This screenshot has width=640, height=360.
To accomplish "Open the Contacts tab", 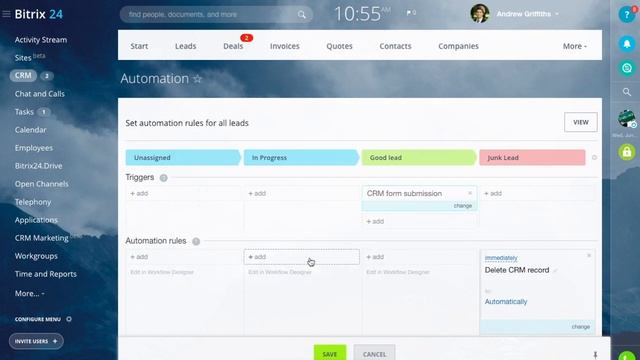I will [395, 46].
